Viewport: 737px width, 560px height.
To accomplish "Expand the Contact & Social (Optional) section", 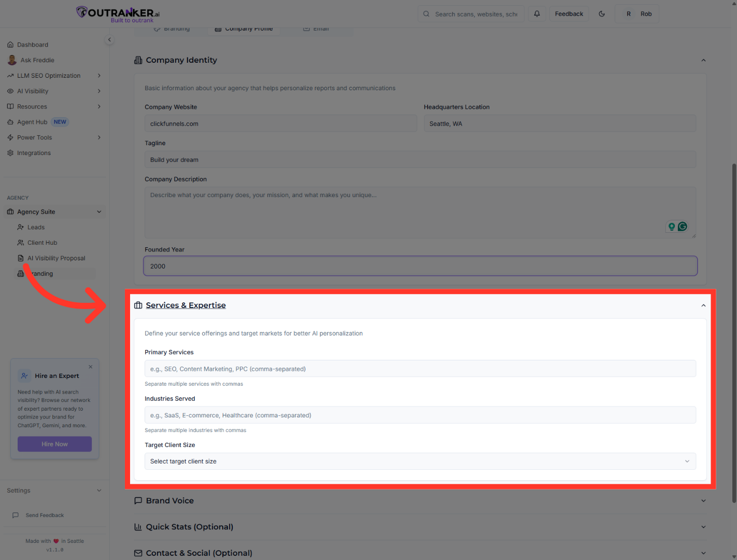I will (420, 553).
